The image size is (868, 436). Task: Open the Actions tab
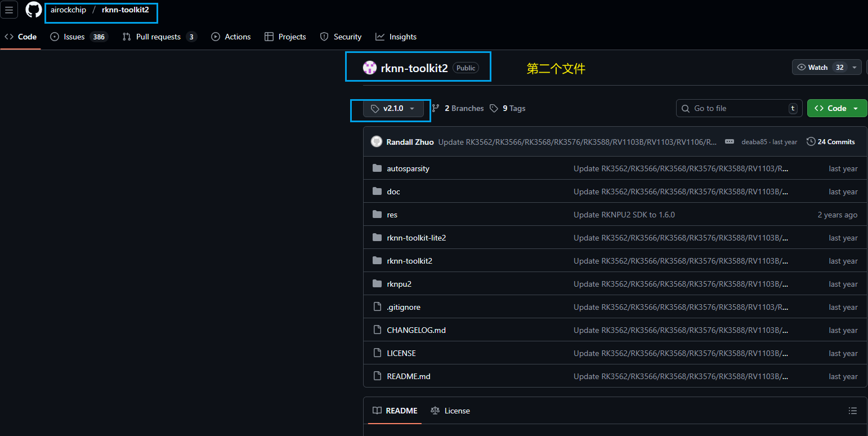pyautogui.click(x=231, y=37)
